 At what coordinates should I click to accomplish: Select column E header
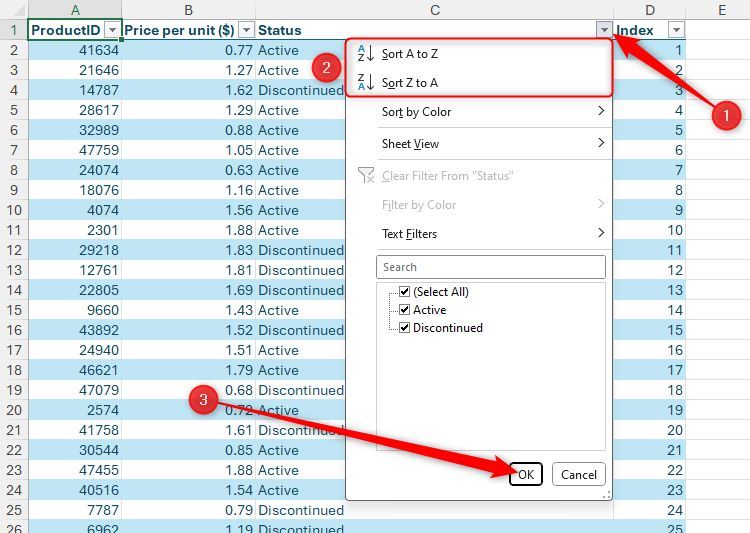pyautogui.click(x=721, y=10)
